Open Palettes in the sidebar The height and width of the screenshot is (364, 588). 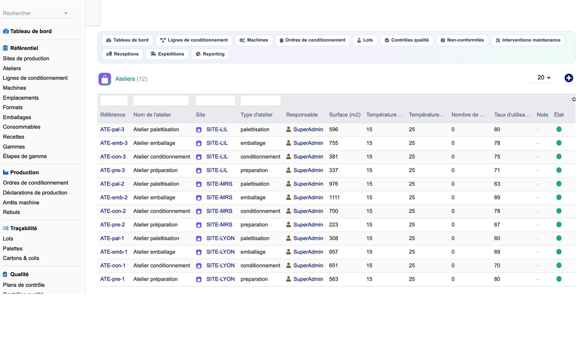(x=13, y=248)
